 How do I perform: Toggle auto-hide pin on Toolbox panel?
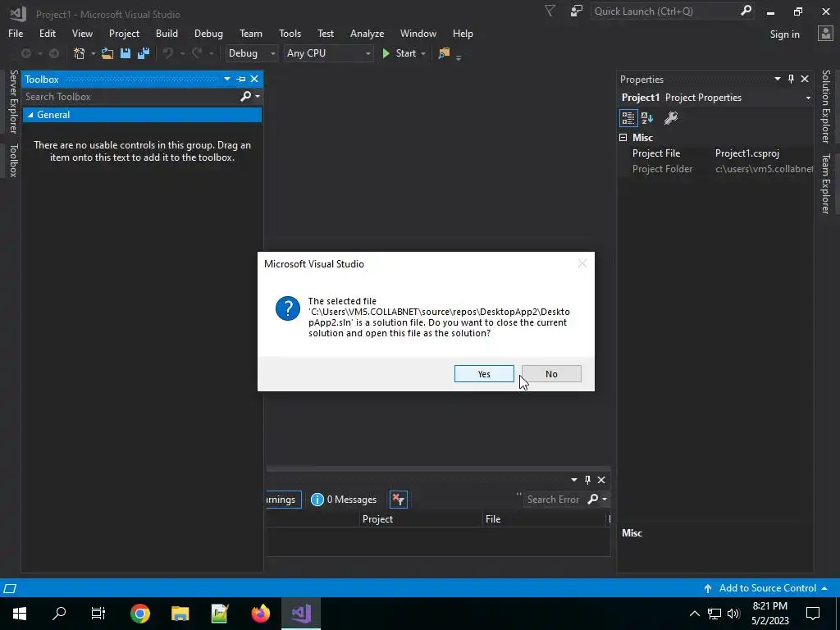(241, 79)
